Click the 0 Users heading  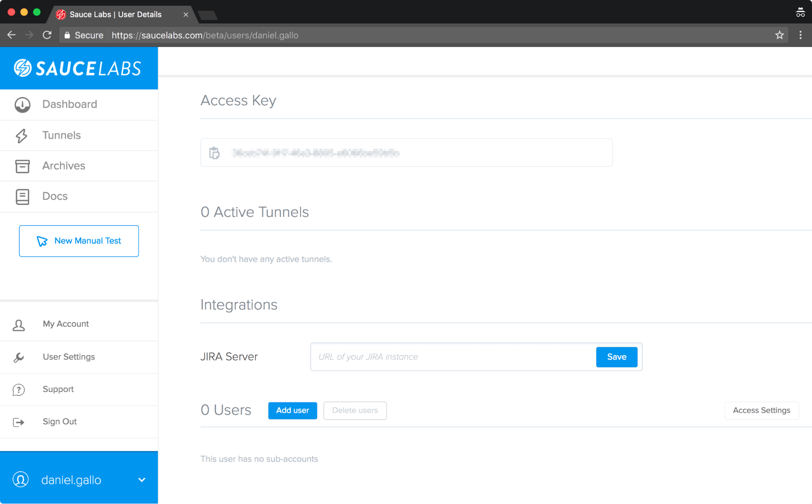[226, 410]
